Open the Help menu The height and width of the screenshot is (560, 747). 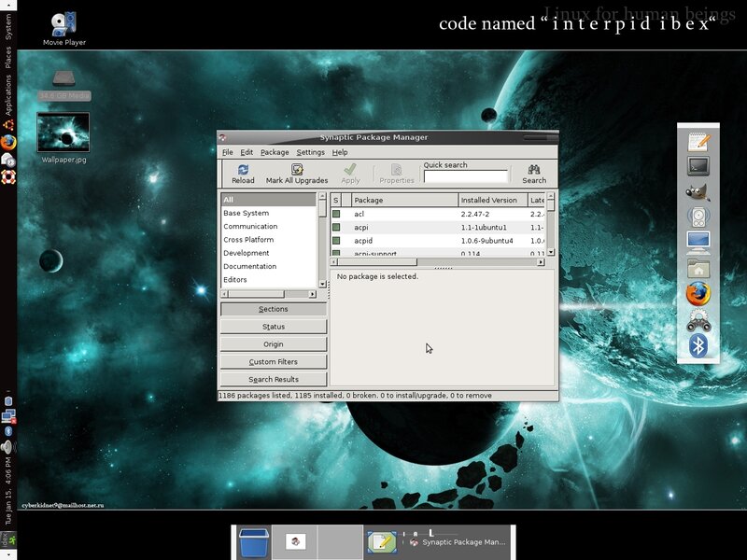[340, 152]
